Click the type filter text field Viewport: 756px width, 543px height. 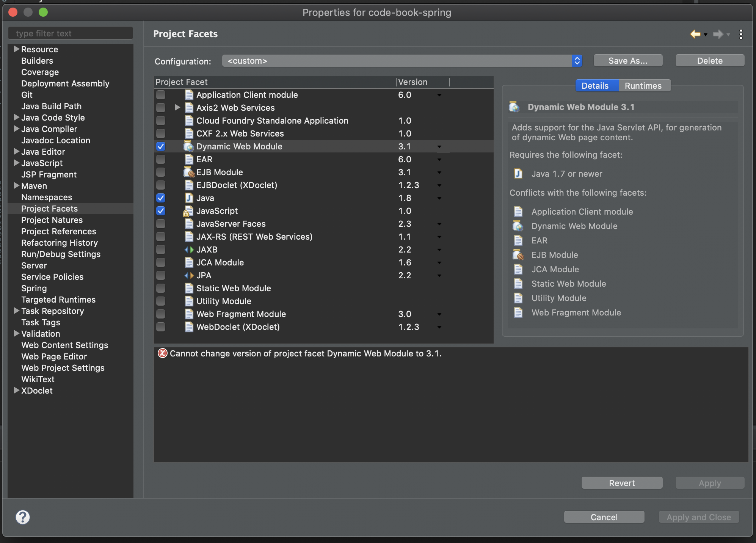click(x=71, y=33)
